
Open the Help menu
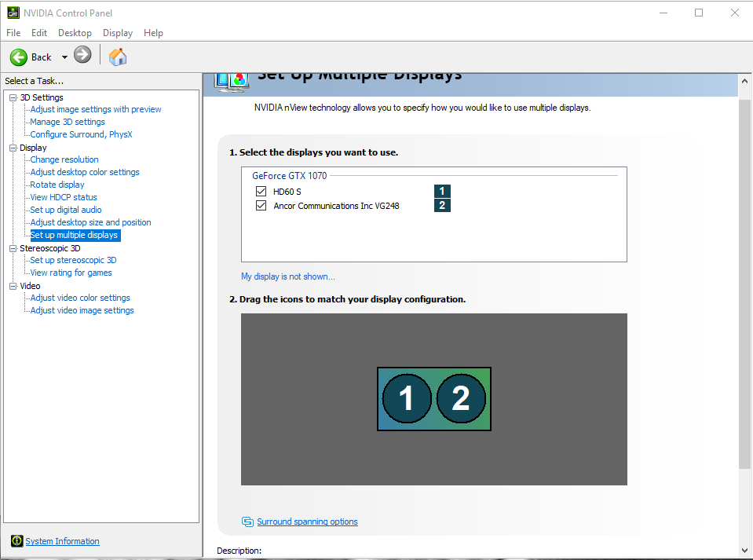153,33
